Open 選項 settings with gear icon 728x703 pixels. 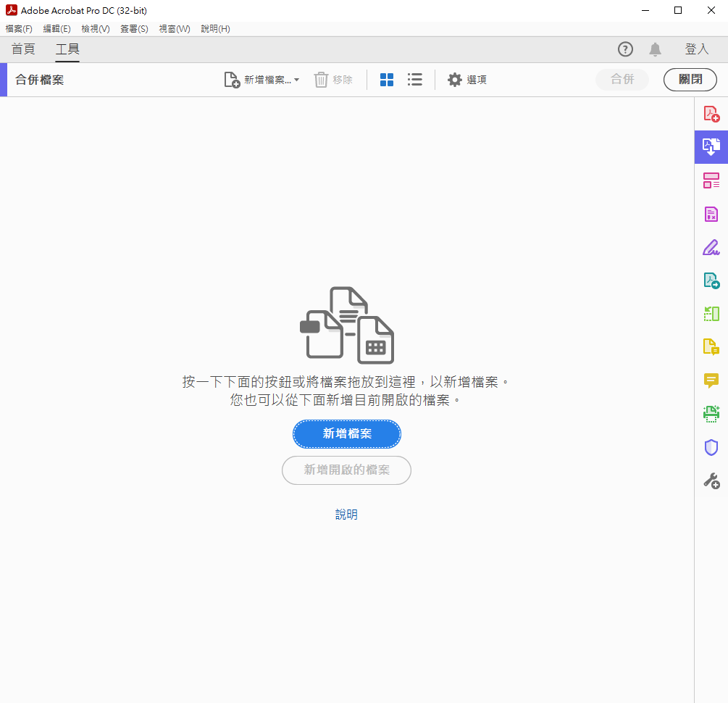click(467, 80)
